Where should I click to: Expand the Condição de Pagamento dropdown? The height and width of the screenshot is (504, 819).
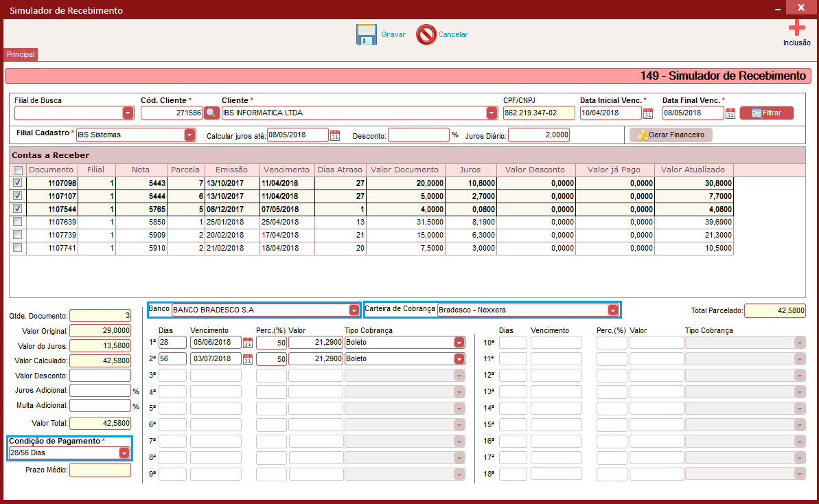(124, 453)
